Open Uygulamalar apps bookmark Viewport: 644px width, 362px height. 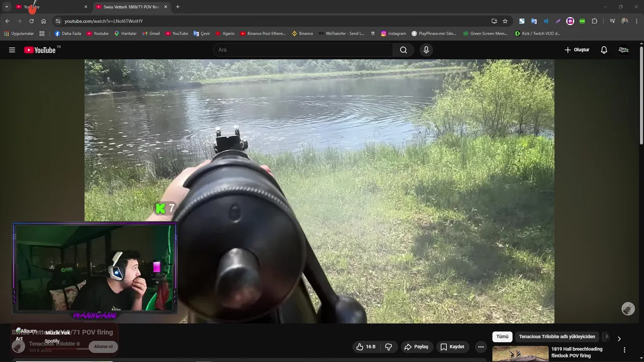pyautogui.click(x=19, y=34)
